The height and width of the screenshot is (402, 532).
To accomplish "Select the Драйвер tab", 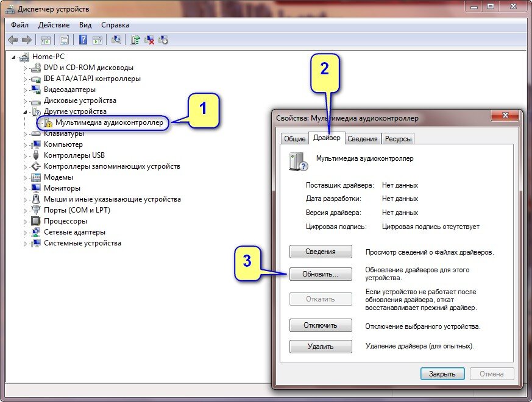I will (x=327, y=138).
